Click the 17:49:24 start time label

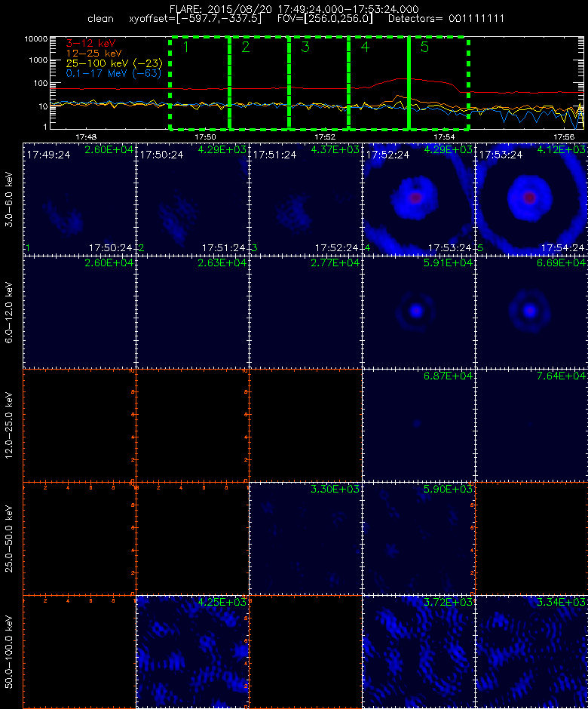point(48,155)
